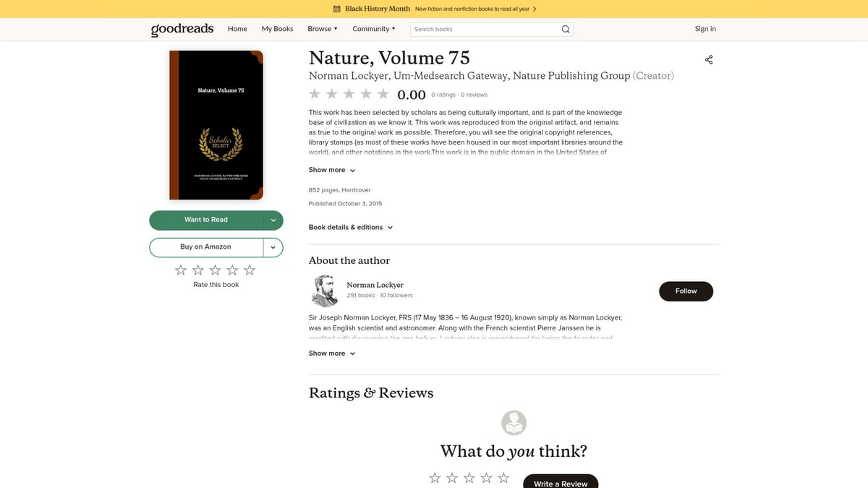Click the search magnifier icon
The image size is (868, 488).
(x=566, y=29)
